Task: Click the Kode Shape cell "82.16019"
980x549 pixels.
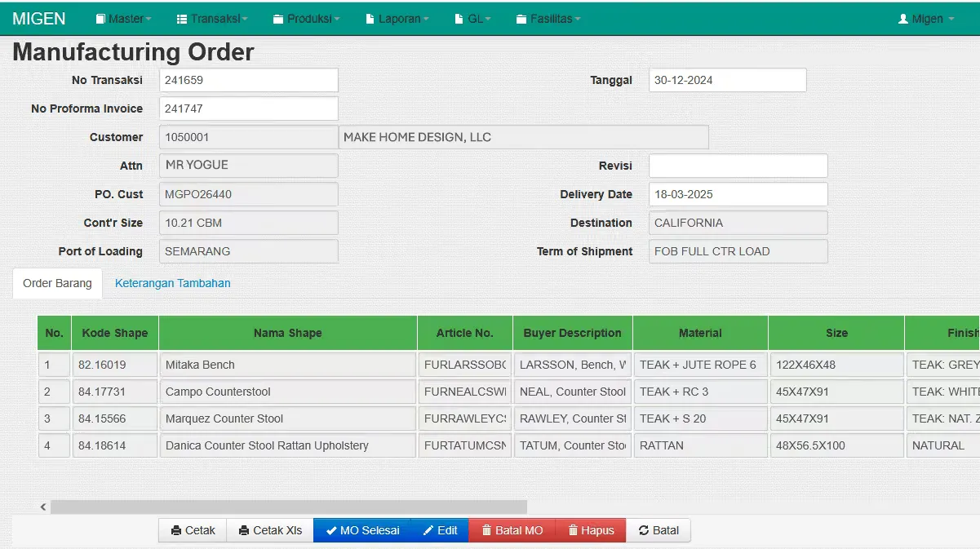Action: [115, 365]
